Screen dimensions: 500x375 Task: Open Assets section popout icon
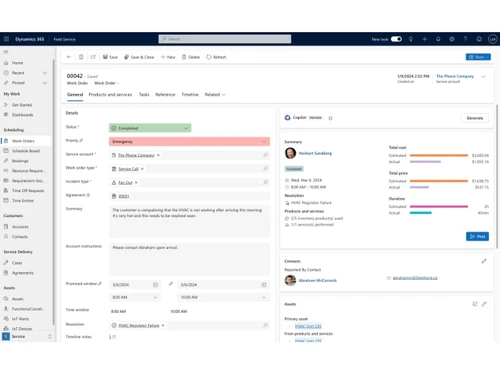pos(475,304)
